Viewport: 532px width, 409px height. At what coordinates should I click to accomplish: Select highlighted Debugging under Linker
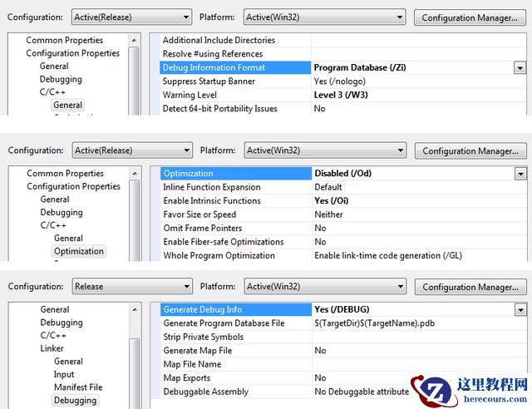click(x=75, y=401)
